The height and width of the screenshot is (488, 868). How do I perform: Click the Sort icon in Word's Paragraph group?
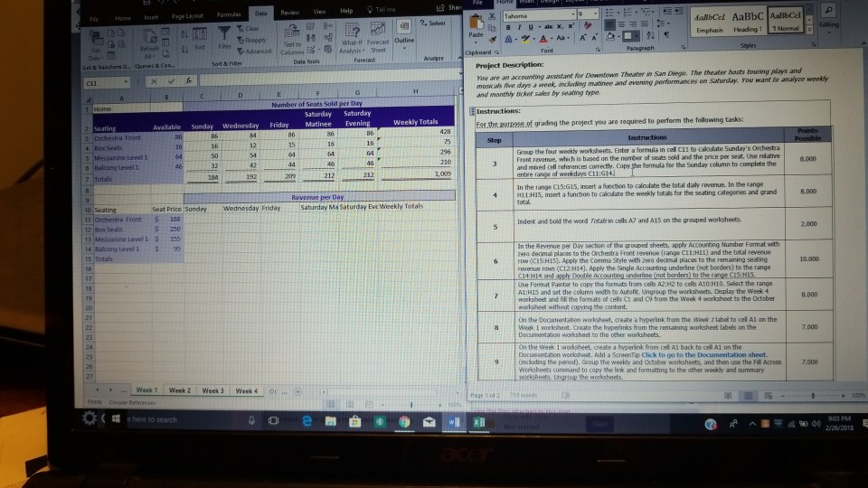pos(650,35)
